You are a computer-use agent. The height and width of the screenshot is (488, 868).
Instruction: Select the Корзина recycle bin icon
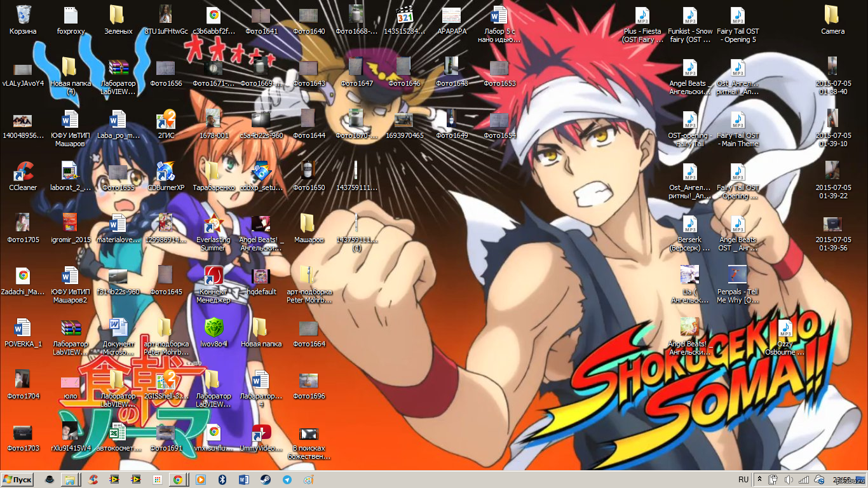[23, 15]
